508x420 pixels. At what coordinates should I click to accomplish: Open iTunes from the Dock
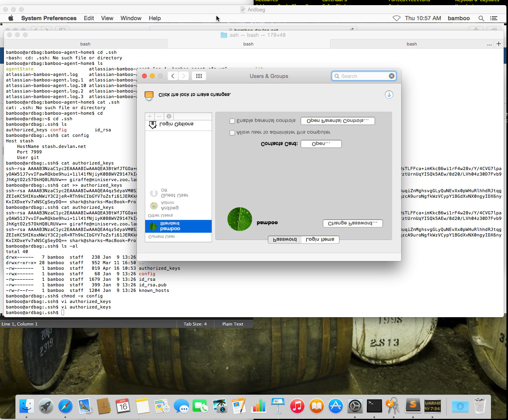pos(297,406)
